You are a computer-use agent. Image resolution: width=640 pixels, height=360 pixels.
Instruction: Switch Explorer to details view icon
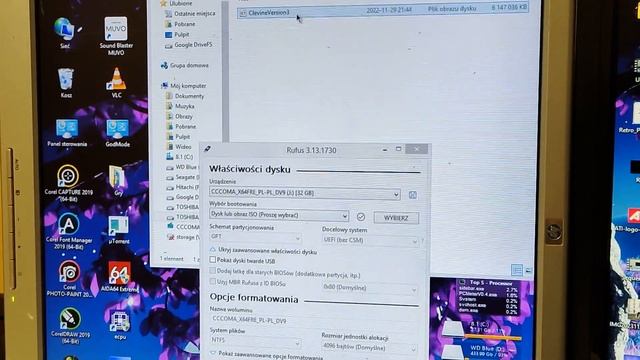click(517, 270)
